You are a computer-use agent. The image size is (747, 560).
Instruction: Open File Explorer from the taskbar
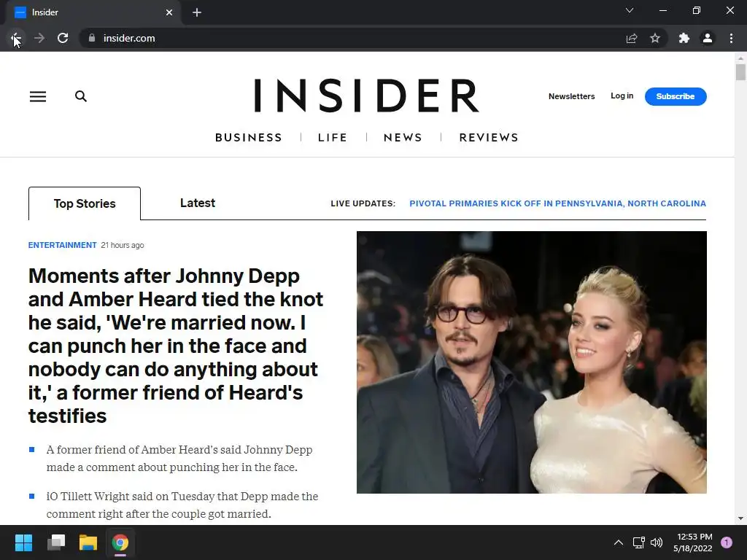pyautogui.click(x=88, y=542)
